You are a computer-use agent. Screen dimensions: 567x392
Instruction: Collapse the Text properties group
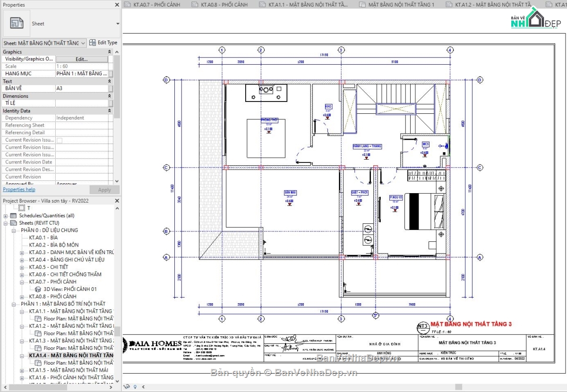pyautogui.click(x=111, y=81)
